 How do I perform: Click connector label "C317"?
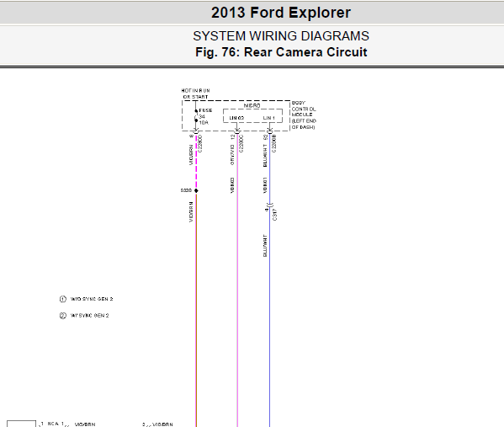tap(274, 215)
